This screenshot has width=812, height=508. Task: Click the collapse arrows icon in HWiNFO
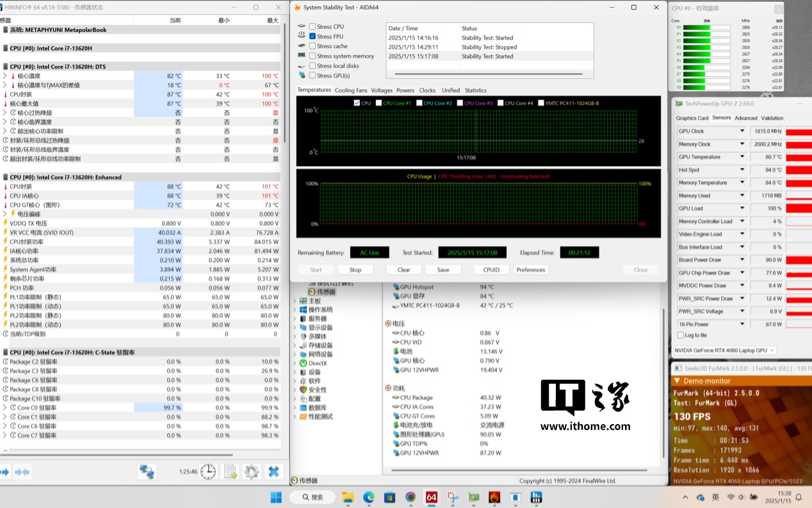point(22,472)
